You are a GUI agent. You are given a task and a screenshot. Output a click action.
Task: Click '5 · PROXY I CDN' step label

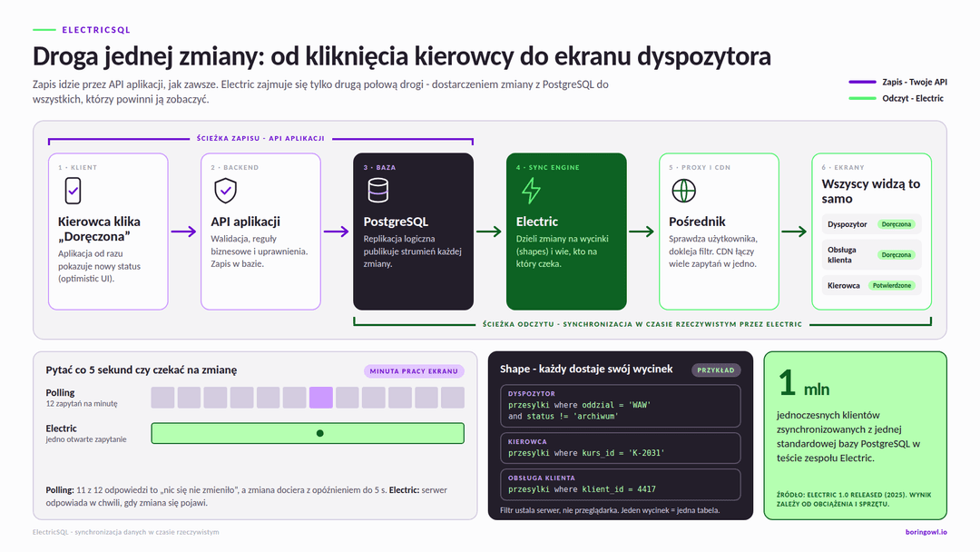700,168
